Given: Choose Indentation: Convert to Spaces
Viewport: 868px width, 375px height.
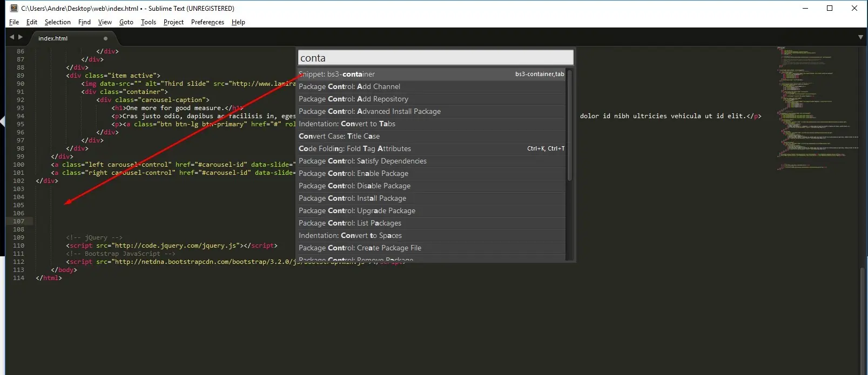Looking at the screenshot, I should 431,235.
